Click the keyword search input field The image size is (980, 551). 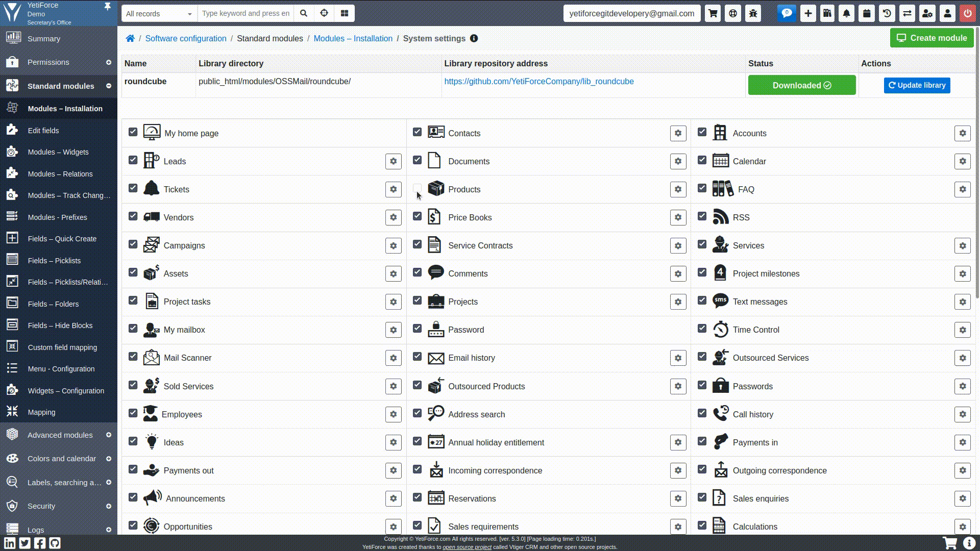246,14
